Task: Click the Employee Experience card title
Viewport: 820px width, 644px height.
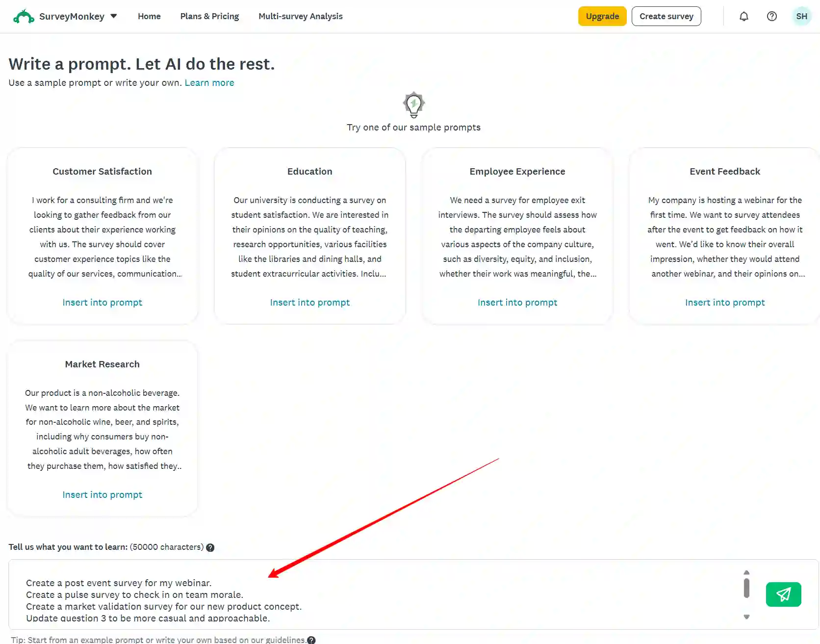Action: 517,171
